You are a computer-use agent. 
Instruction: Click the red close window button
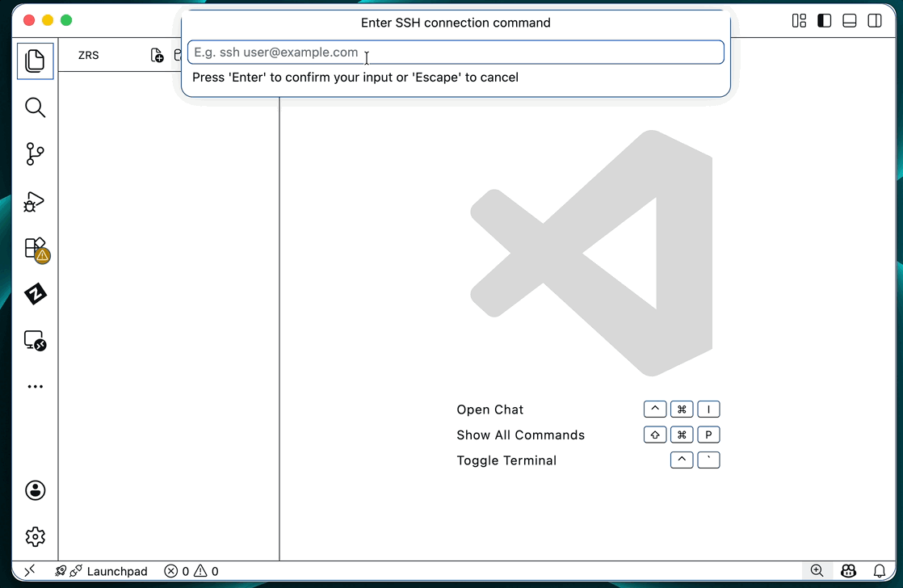pyautogui.click(x=29, y=21)
